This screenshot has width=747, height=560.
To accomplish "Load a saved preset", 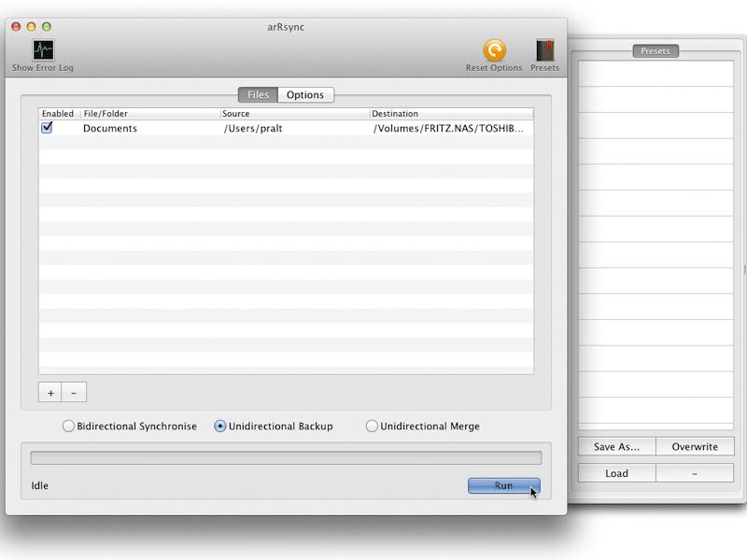I will (x=617, y=473).
